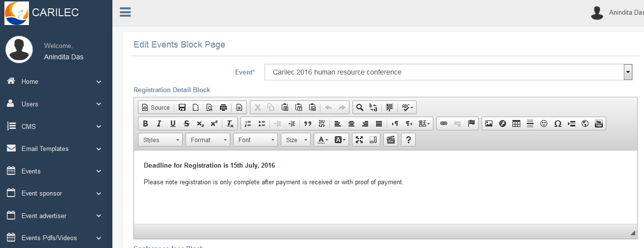Open the spell checker ABC dropdown
The height and width of the screenshot is (248, 644).
407,107
